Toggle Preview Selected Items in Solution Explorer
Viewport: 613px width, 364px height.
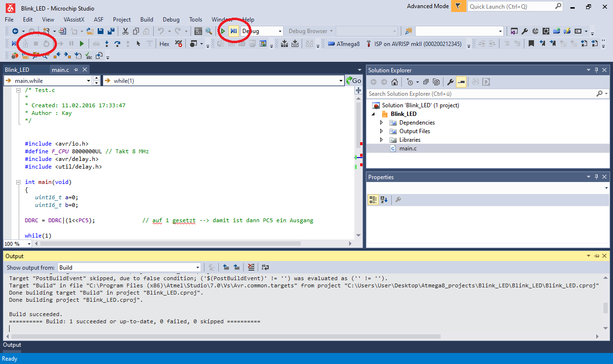(x=461, y=82)
